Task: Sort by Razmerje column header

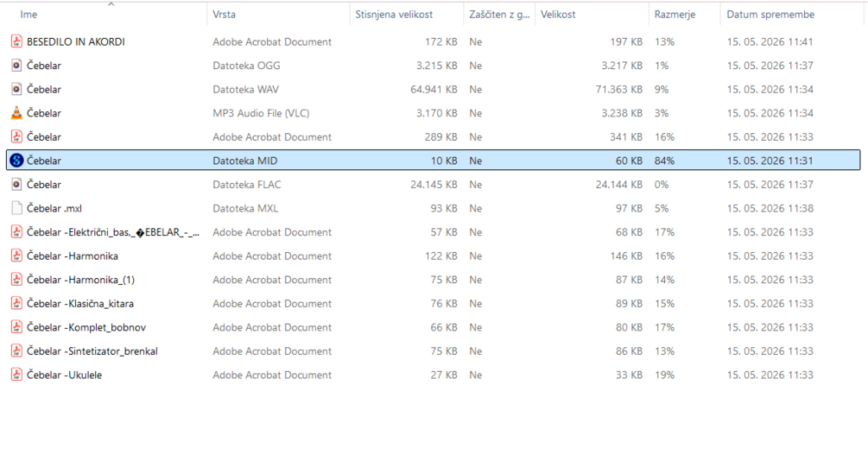Action: [675, 15]
